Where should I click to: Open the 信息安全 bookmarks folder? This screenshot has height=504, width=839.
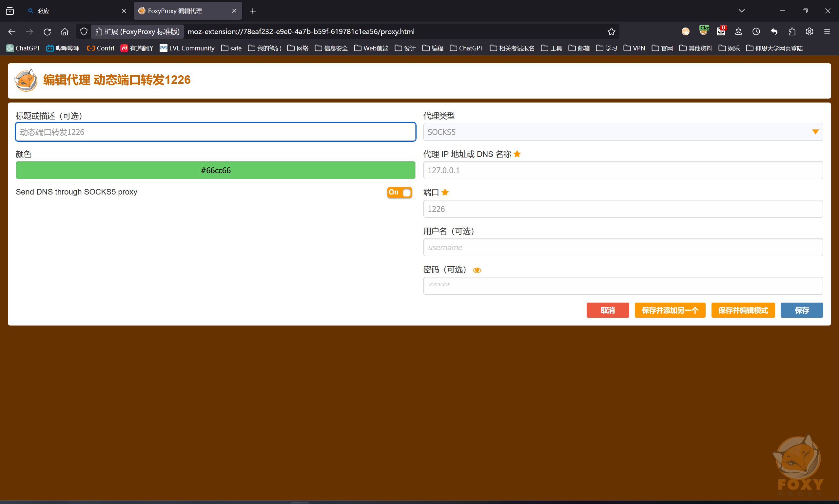pos(331,48)
